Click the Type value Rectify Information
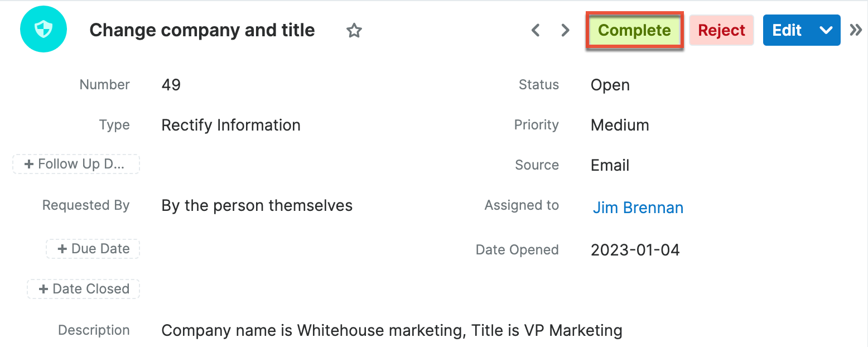The width and height of the screenshot is (868, 347). click(x=231, y=125)
